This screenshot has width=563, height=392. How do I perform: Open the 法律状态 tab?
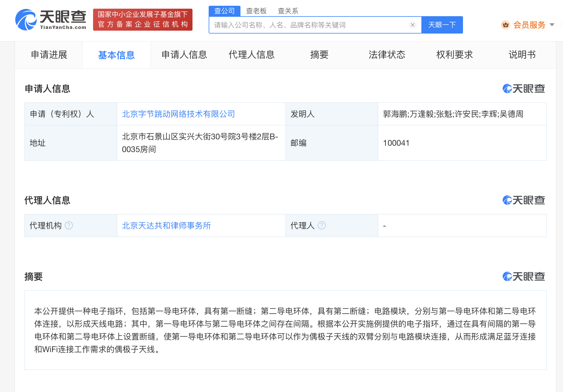(387, 55)
